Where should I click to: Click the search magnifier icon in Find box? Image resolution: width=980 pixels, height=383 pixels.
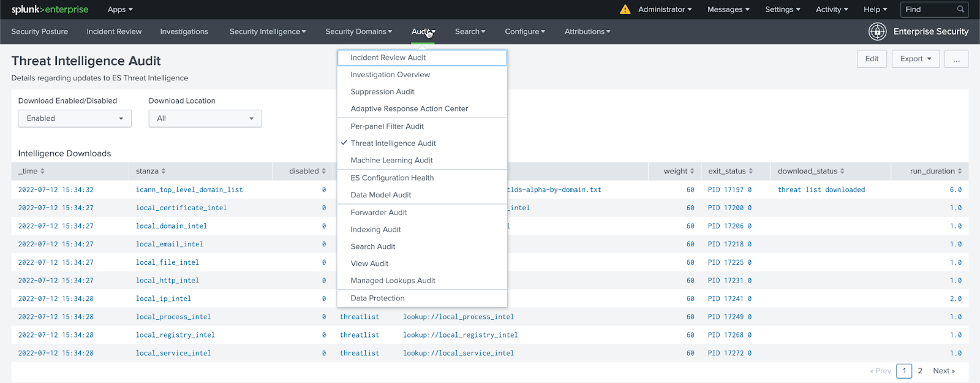pos(960,9)
